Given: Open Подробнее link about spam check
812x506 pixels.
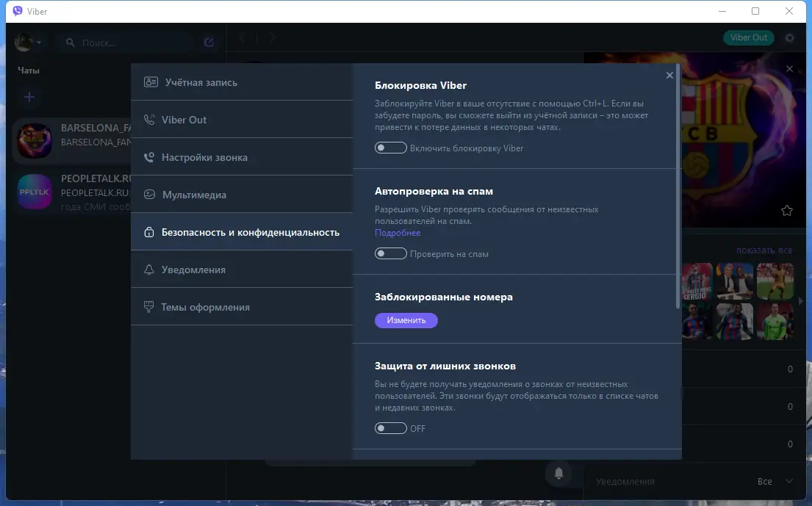Looking at the screenshot, I should point(398,233).
